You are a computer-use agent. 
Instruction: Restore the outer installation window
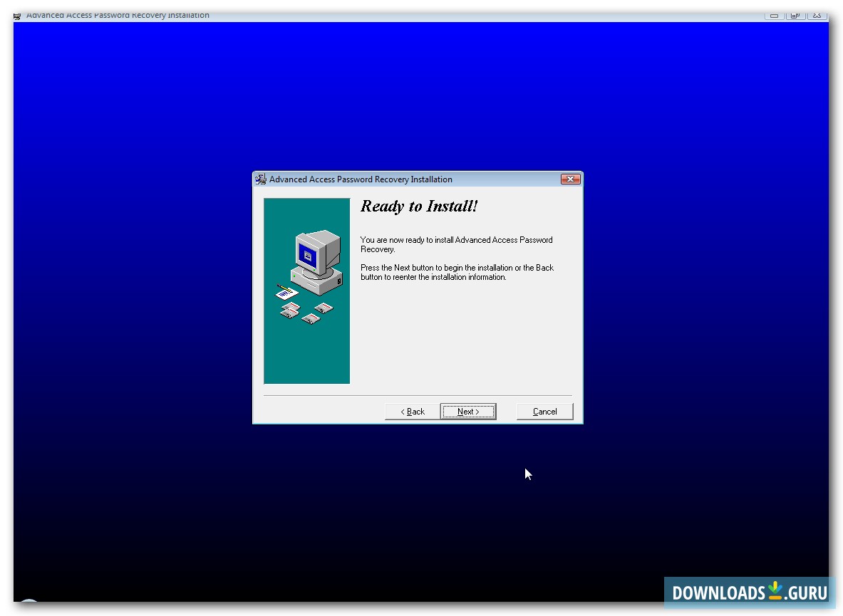(x=795, y=16)
